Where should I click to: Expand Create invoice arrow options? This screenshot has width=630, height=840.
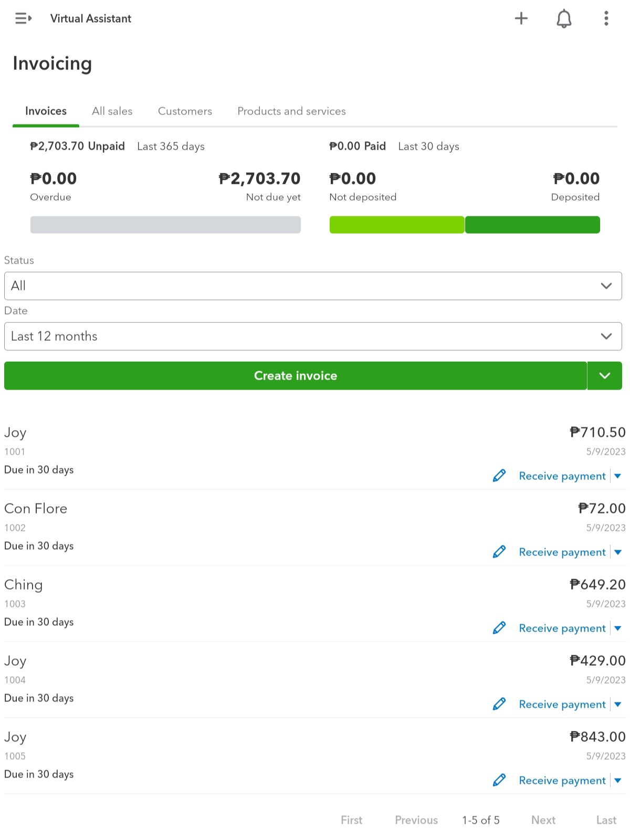[x=605, y=376]
